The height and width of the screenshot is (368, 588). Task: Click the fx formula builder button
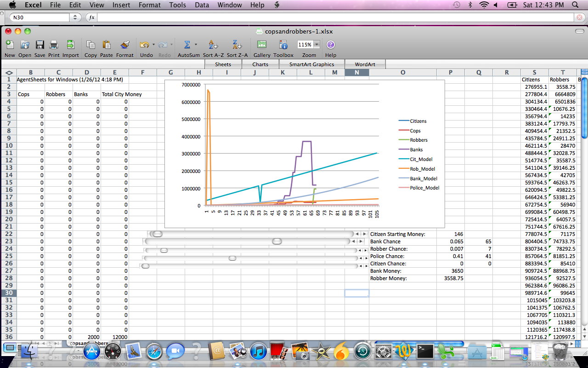point(91,17)
